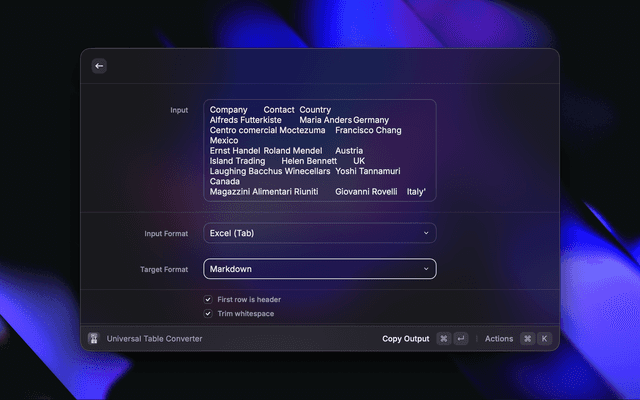This screenshot has height=400, width=640.
Task: Place cursor on Island Trading line in Input
Action: tap(238, 161)
